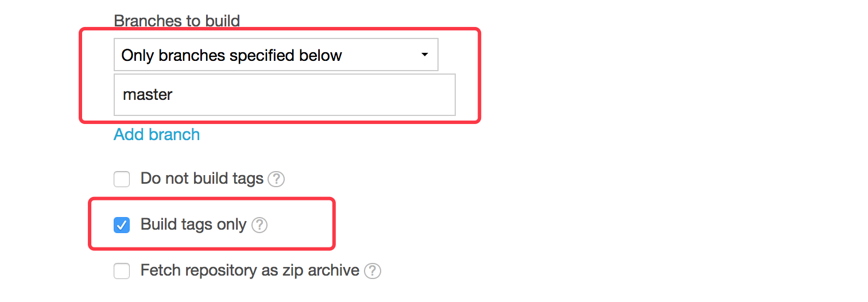Click the blue checkmark icon of Build tags only
Viewport: 868px width, 302px height.
(x=122, y=225)
